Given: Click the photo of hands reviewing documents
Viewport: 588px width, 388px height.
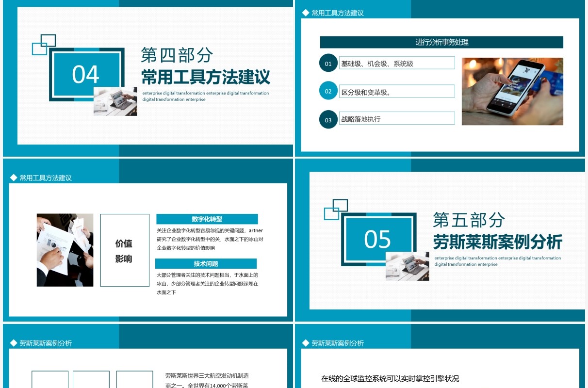Looking at the screenshot, I should coord(65,250).
